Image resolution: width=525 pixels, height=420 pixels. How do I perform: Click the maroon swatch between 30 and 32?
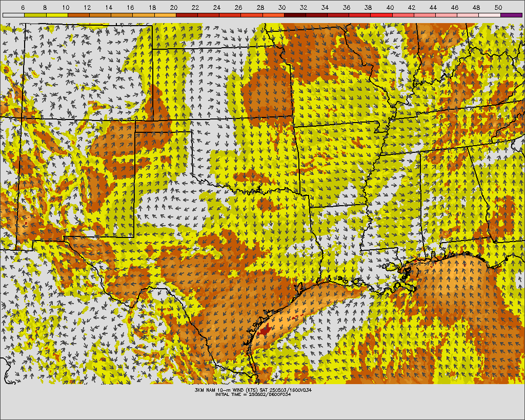pyautogui.click(x=295, y=15)
